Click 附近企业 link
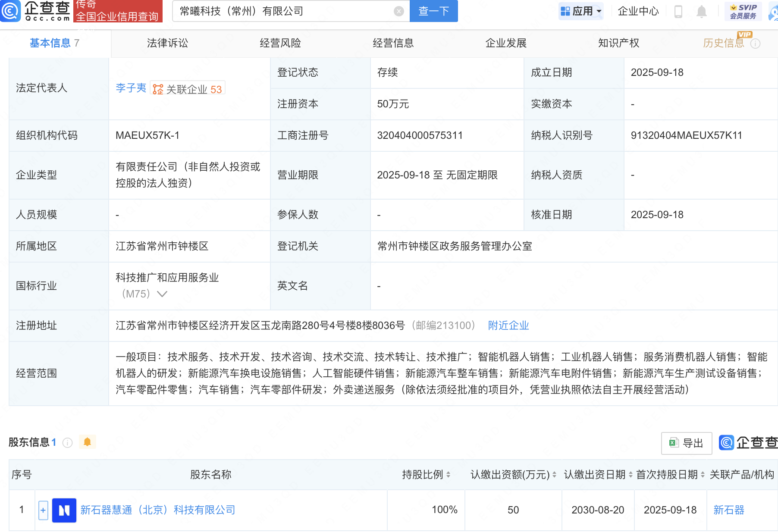The width and height of the screenshot is (778, 532). coord(508,325)
